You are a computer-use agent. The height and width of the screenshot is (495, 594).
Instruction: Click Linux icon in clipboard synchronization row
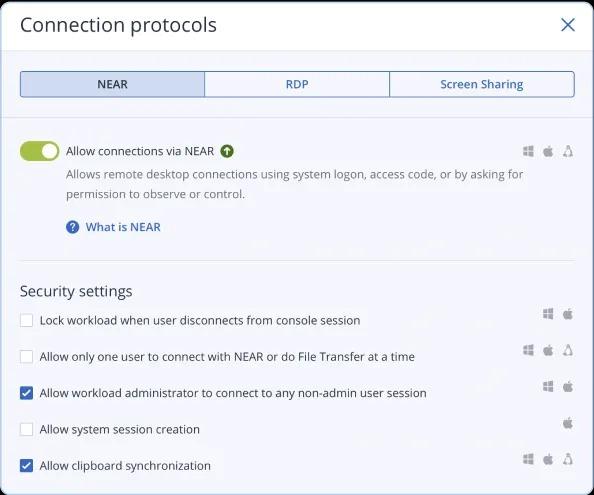tap(568, 459)
